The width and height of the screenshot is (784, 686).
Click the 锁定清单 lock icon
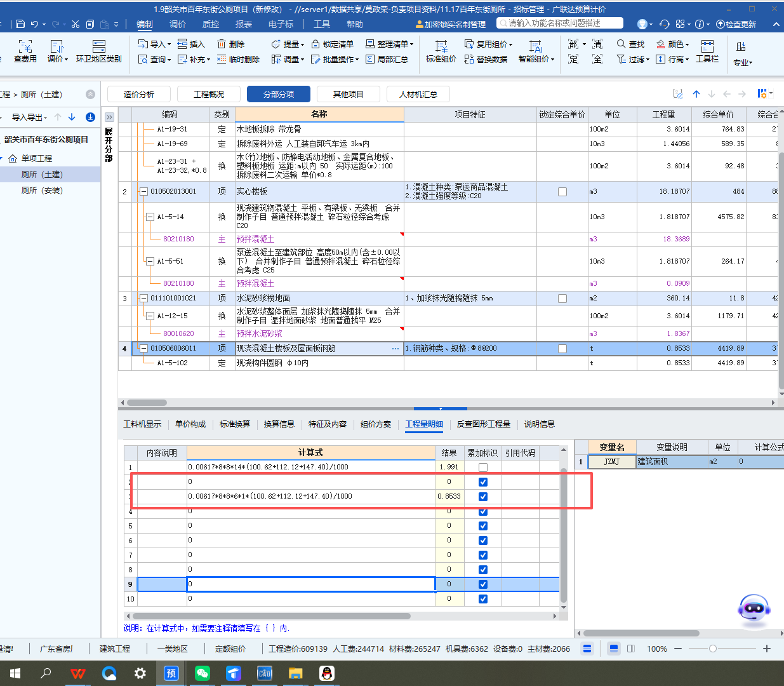[x=316, y=44]
